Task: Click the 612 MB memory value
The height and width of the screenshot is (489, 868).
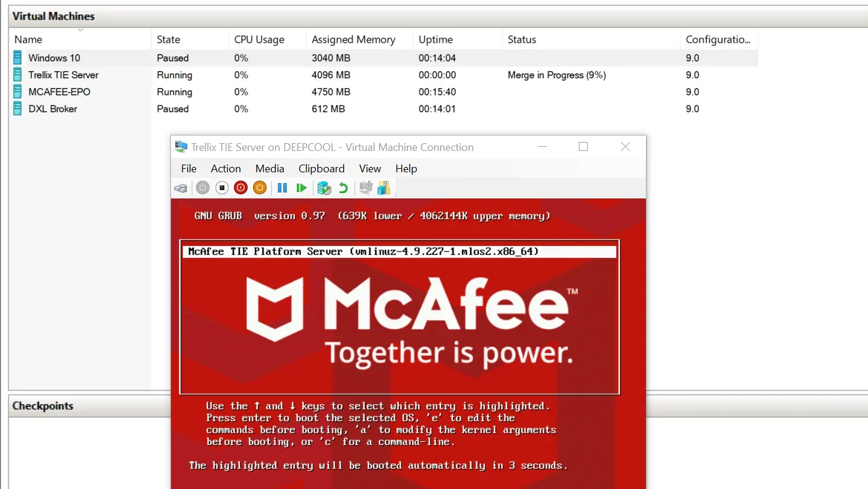Action: pyautogui.click(x=328, y=109)
